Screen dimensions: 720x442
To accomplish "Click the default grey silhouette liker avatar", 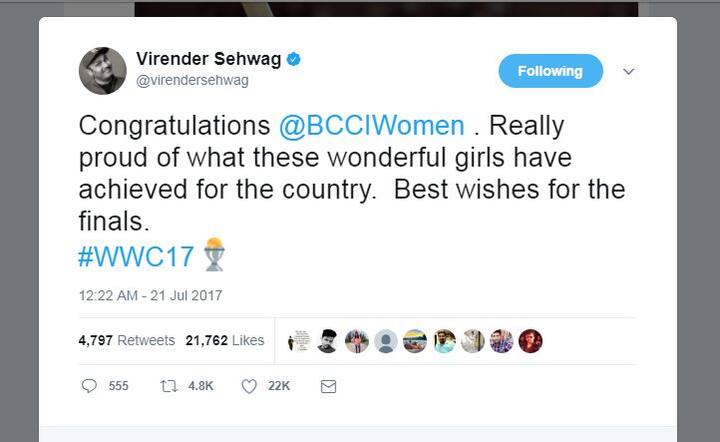I will pos(386,341).
